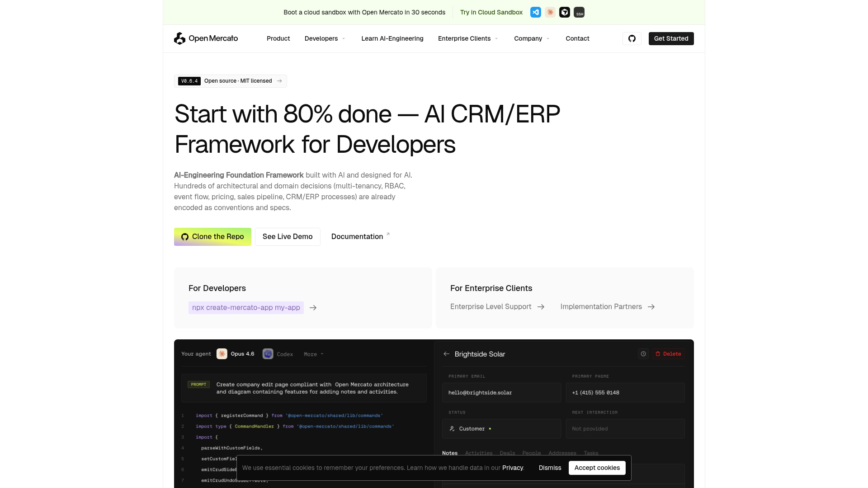Open the More agents dropdown

tap(314, 354)
